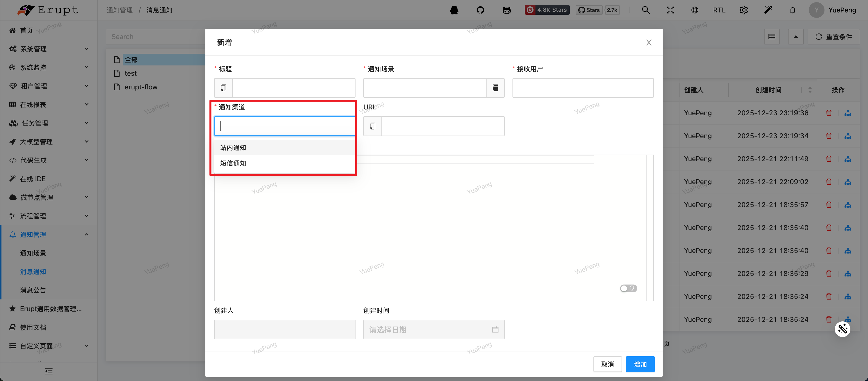Focus the 接收用户 input field
Viewport: 868px width, 381px height.
click(x=583, y=88)
